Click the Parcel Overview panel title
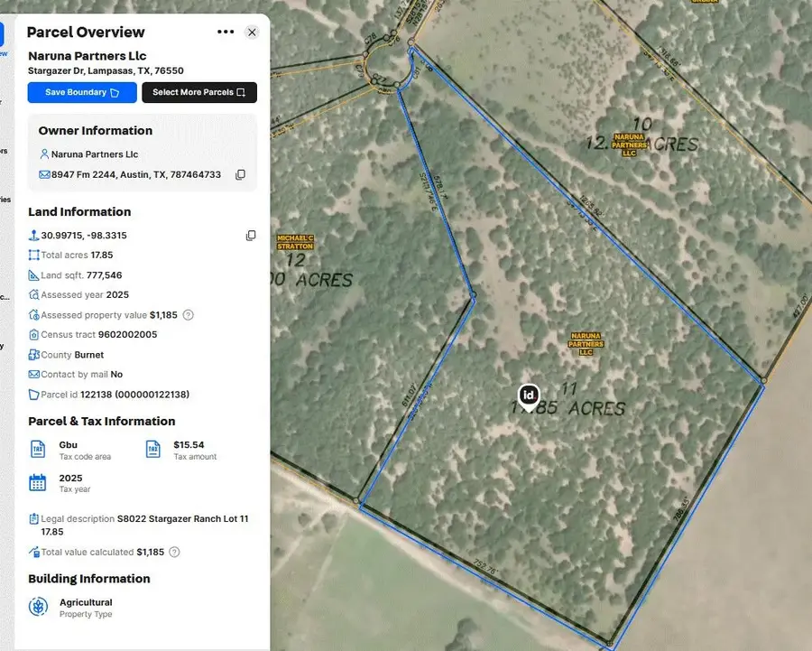 point(86,32)
